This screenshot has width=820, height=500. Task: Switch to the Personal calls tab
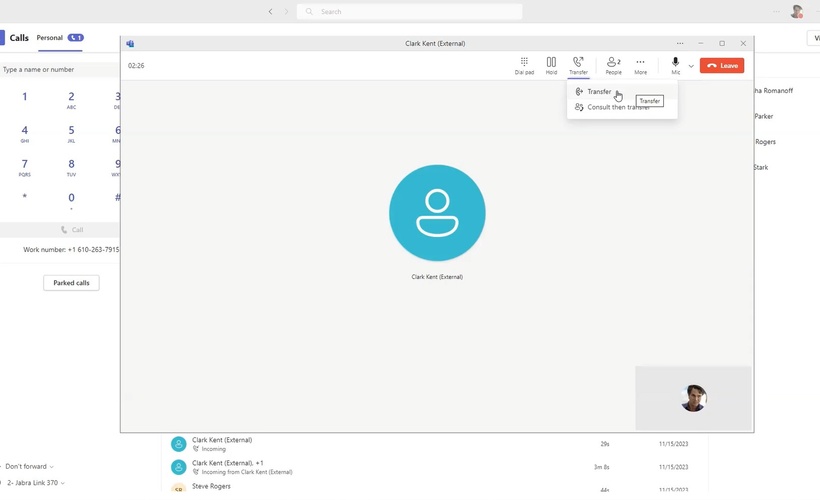[50, 38]
